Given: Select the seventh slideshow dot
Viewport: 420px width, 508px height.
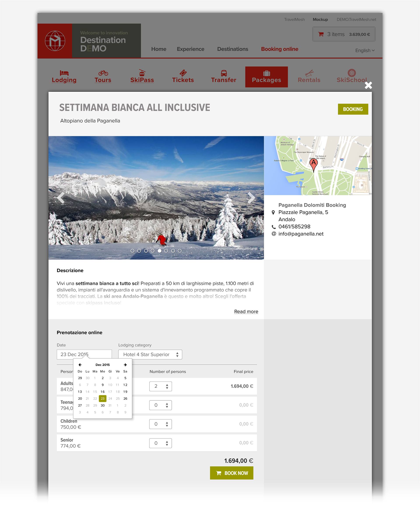Looking at the screenshot, I should 173,251.
